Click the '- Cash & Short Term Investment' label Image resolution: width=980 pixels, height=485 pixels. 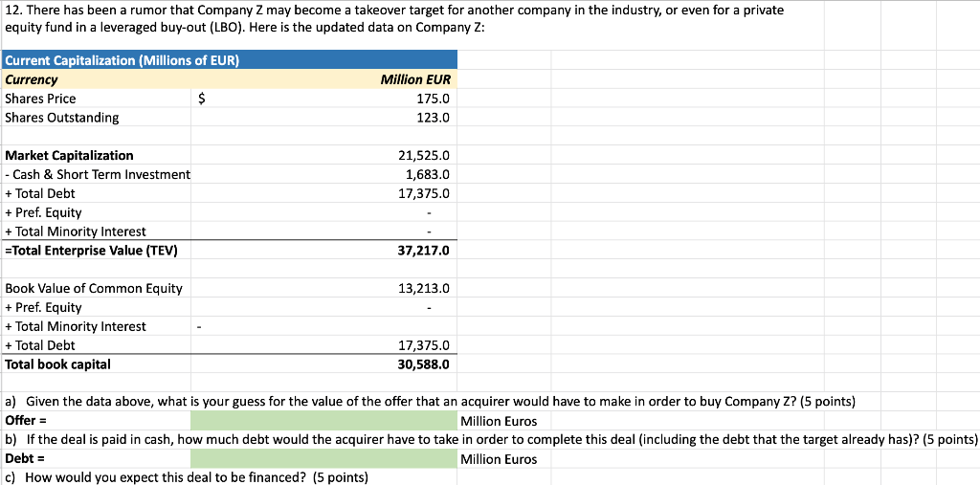(97, 175)
